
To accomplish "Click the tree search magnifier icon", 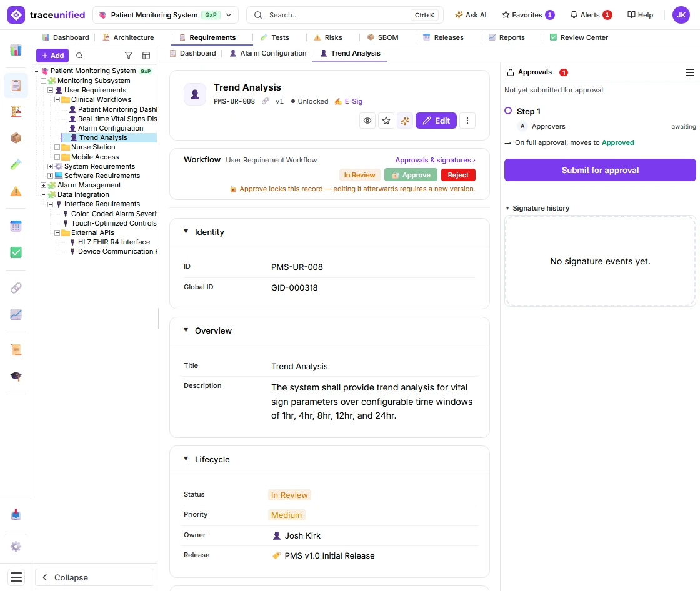I will [x=79, y=56].
